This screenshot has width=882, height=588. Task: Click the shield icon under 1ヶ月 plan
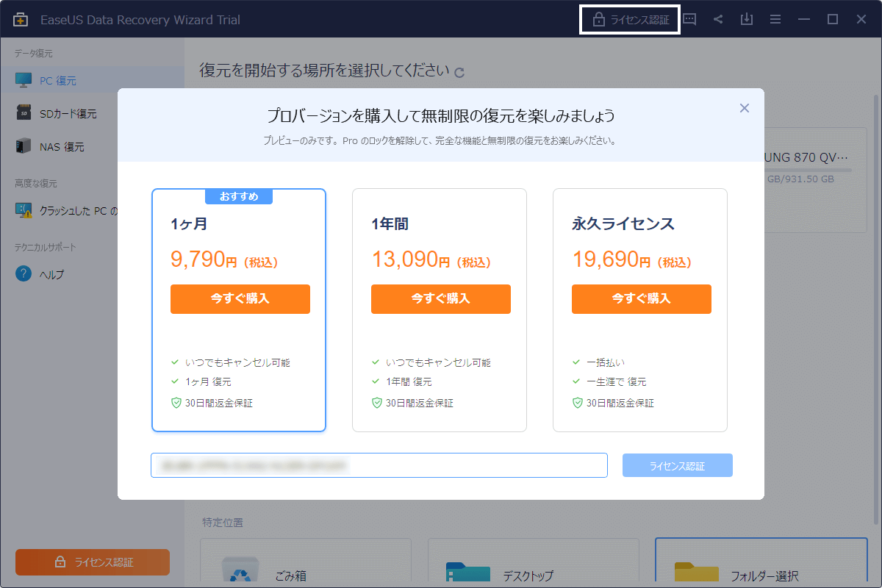[176, 403]
